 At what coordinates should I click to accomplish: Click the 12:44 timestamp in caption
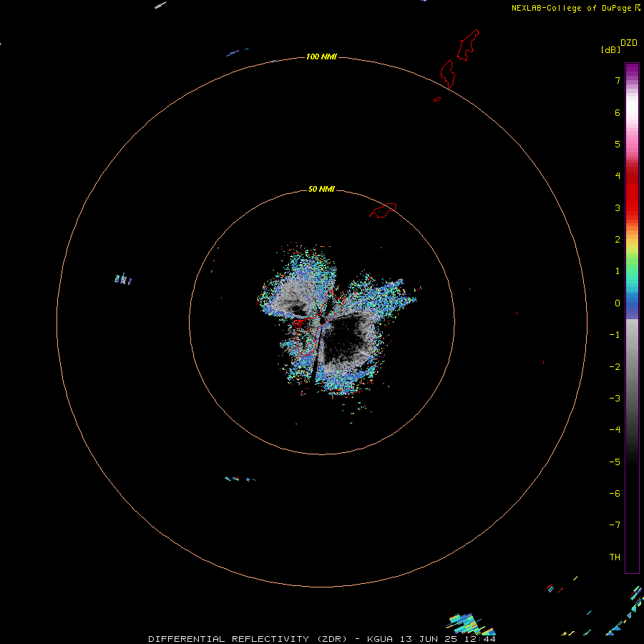point(479,639)
